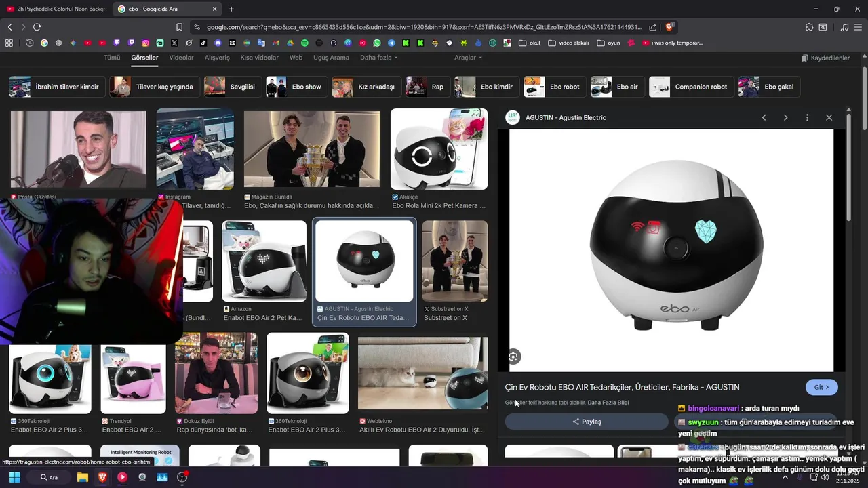The height and width of the screenshot is (488, 868).
Task: Click the Windows taskbar search box
Action: pyautogui.click(x=50, y=477)
